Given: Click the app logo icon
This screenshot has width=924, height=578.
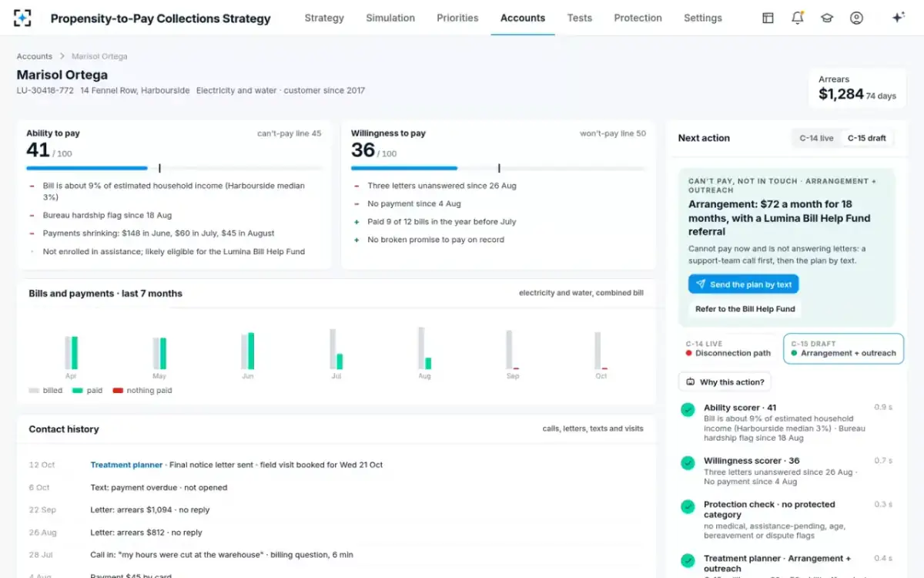Looking at the screenshot, I should point(22,18).
